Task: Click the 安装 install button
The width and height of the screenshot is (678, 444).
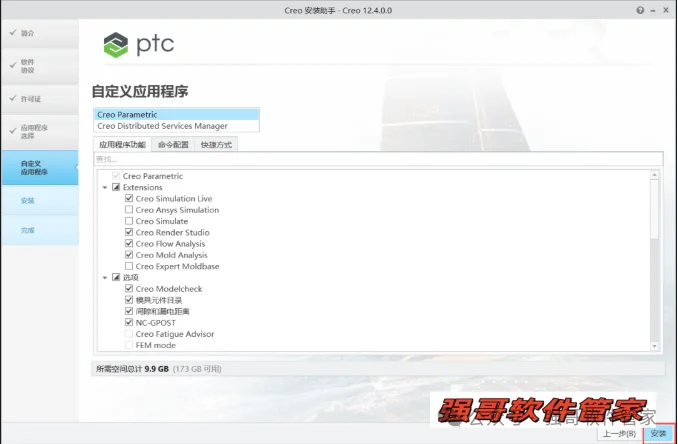Action: coord(659,433)
